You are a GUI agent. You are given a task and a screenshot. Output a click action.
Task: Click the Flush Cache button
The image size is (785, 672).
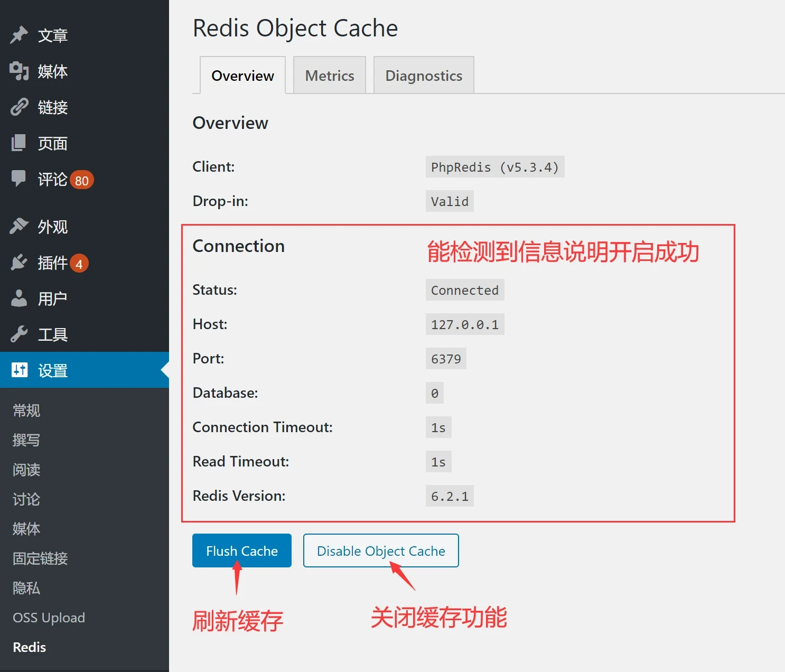[x=241, y=550]
